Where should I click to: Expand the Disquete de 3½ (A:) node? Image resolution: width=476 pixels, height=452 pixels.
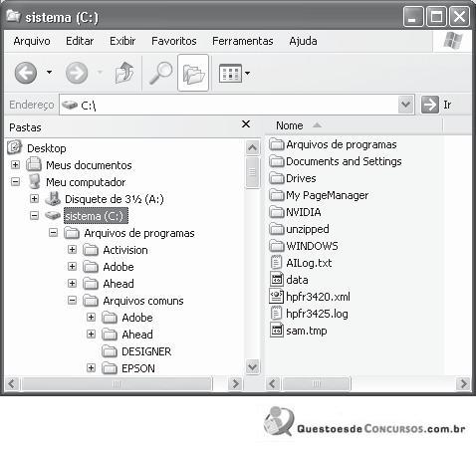click(34, 198)
